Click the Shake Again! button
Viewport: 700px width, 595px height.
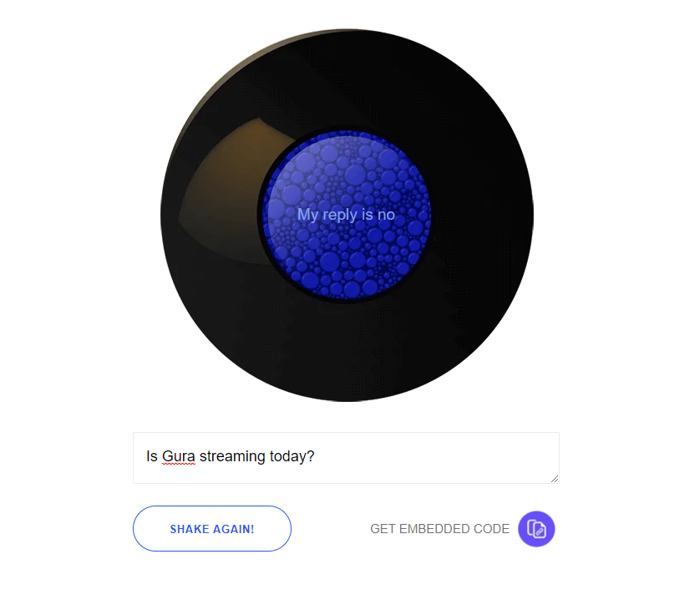(212, 528)
